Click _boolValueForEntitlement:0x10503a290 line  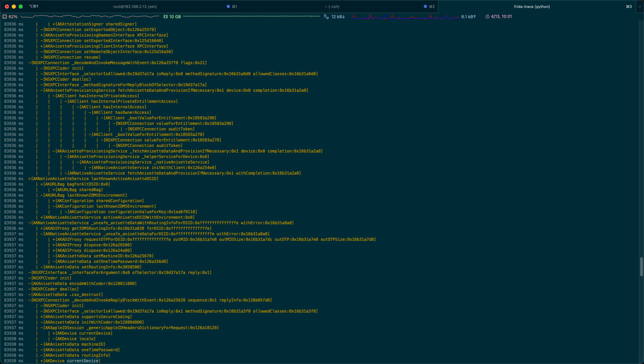[x=159, y=118]
